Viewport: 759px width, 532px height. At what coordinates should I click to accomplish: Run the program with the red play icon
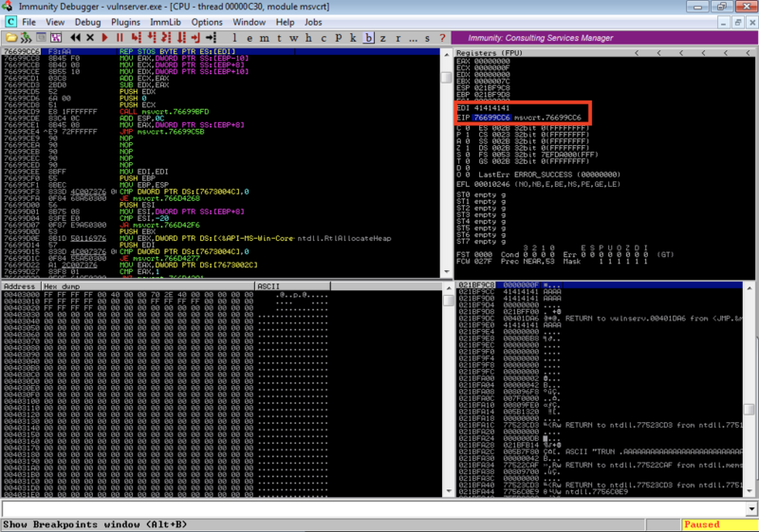coord(104,38)
